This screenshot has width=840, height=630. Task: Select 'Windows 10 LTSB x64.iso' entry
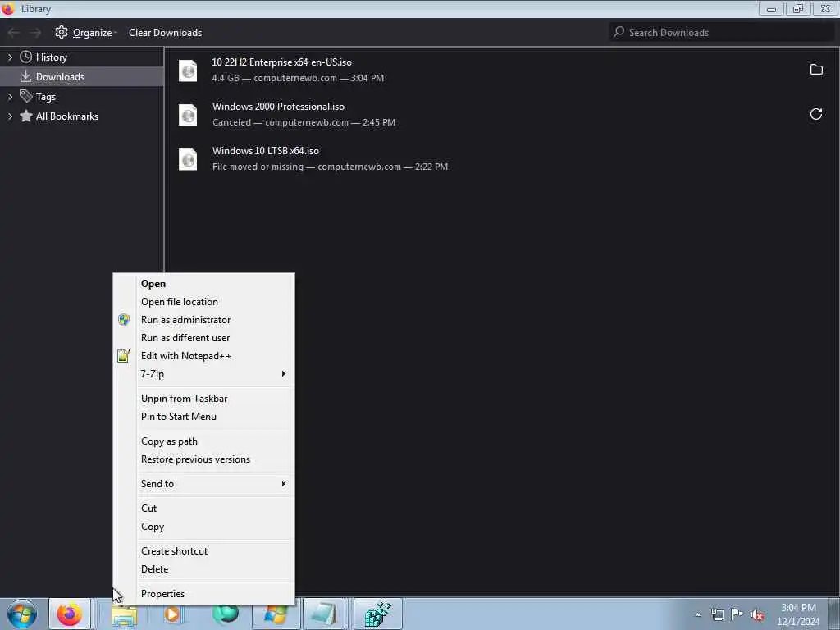502,158
